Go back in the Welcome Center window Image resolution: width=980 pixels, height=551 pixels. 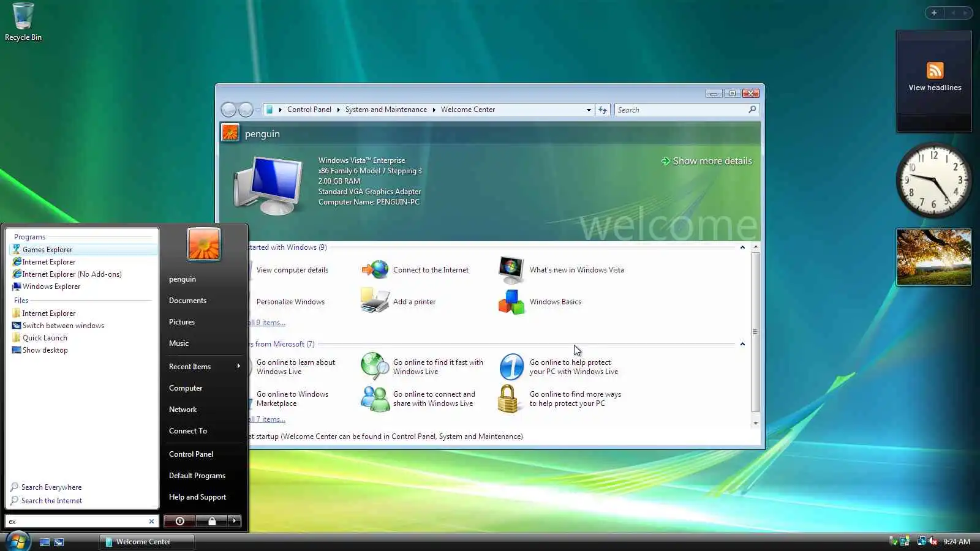point(228,110)
